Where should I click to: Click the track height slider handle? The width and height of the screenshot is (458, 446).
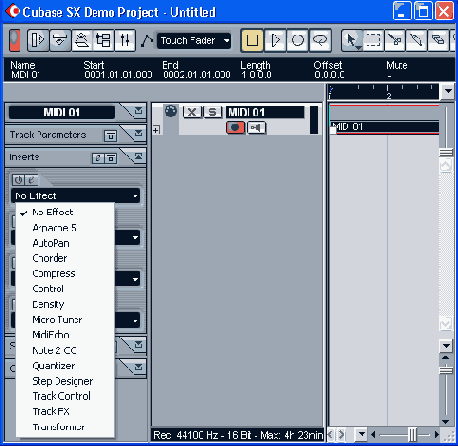coord(446,153)
